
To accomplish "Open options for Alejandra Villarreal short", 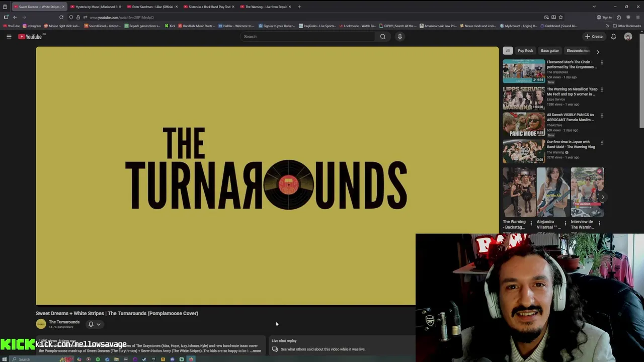I will pyautogui.click(x=565, y=223).
